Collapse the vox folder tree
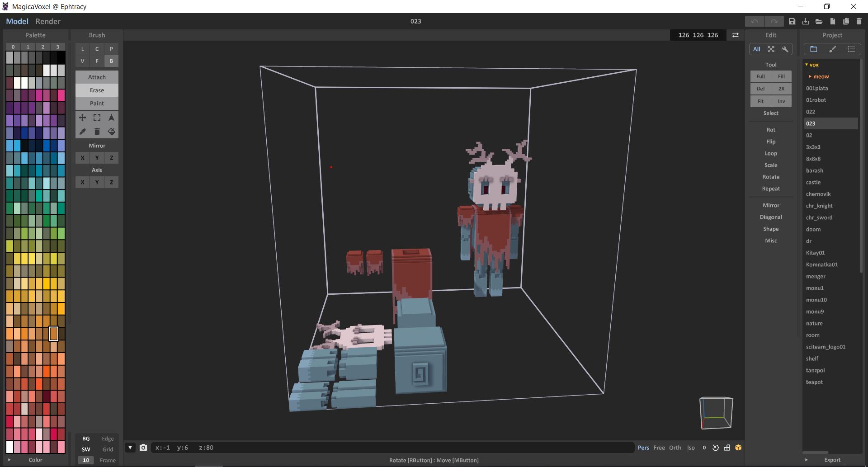Image resolution: width=868 pixels, height=467 pixels. coord(807,65)
